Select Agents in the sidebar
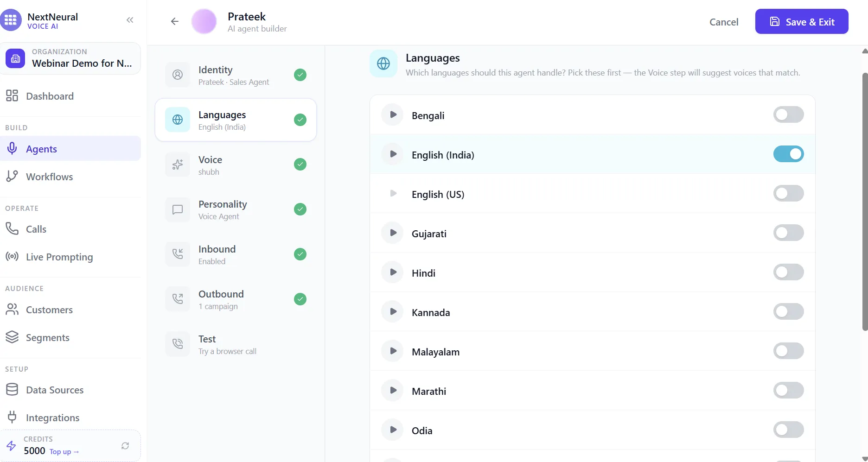Screen dimensions: 868x462 (x=70, y=149)
